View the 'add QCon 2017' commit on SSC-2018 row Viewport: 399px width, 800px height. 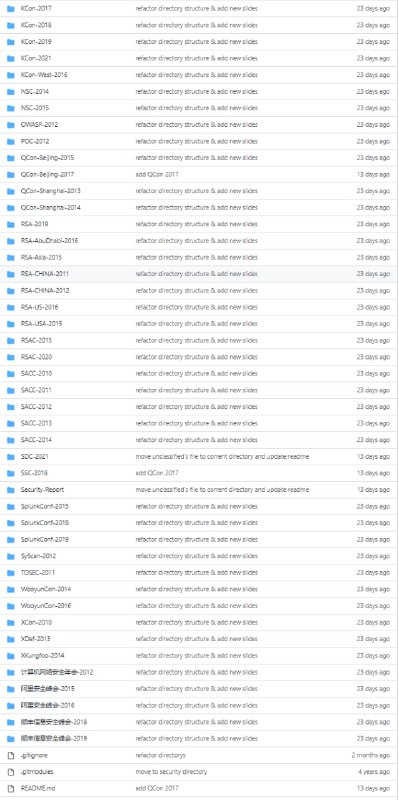coord(157,473)
